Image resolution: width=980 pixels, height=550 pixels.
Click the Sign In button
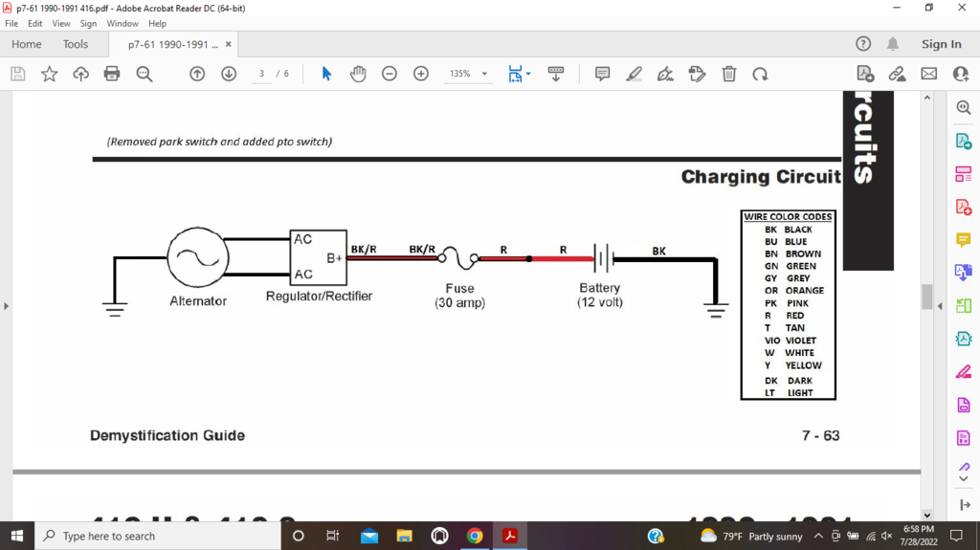(x=941, y=44)
